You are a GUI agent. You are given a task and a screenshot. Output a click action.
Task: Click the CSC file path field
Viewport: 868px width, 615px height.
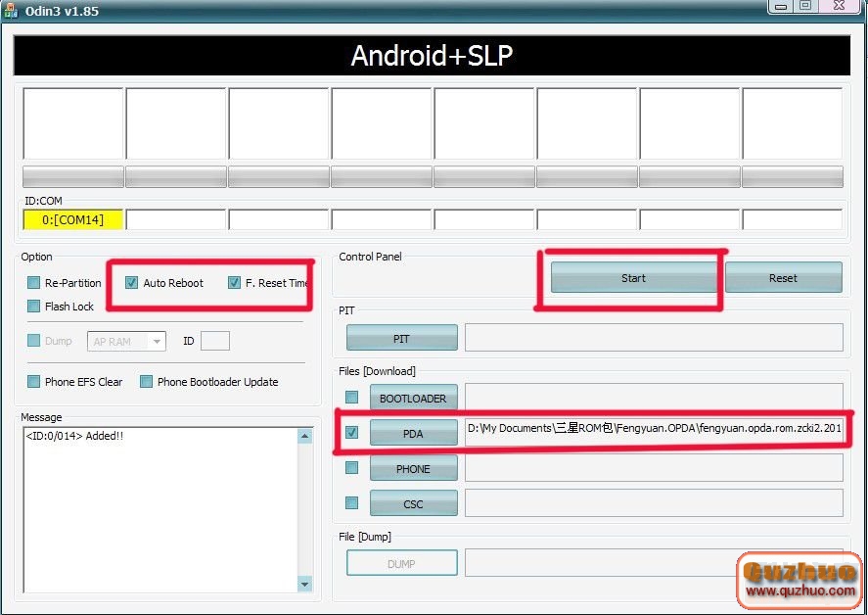click(654, 503)
